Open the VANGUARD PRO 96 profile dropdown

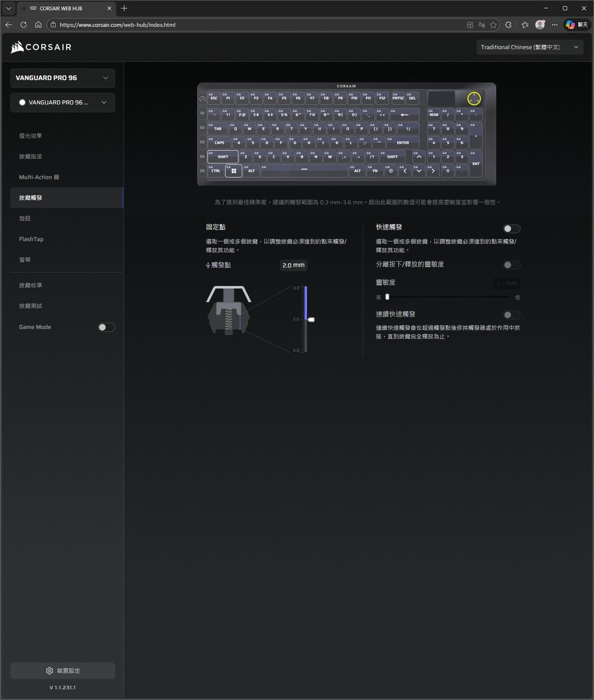click(x=62, y=102)
